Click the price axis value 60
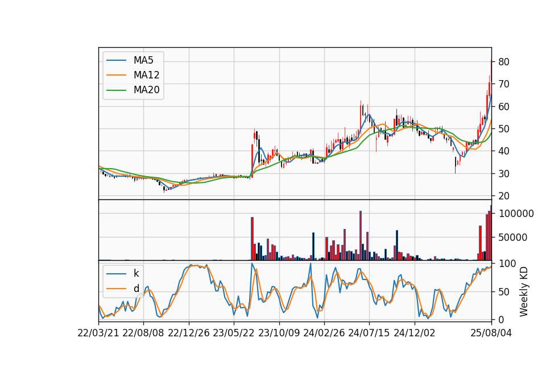The width and height of the screenshot is (546, 392). [x=504, y=107]
